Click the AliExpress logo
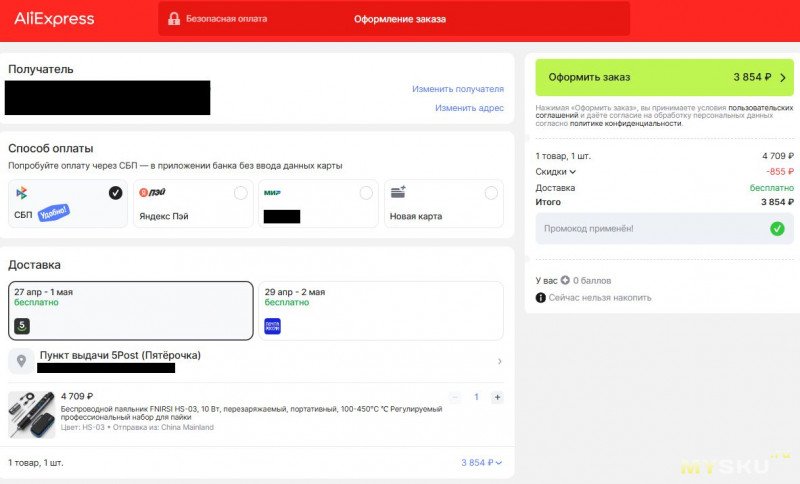 pos(54,19)
